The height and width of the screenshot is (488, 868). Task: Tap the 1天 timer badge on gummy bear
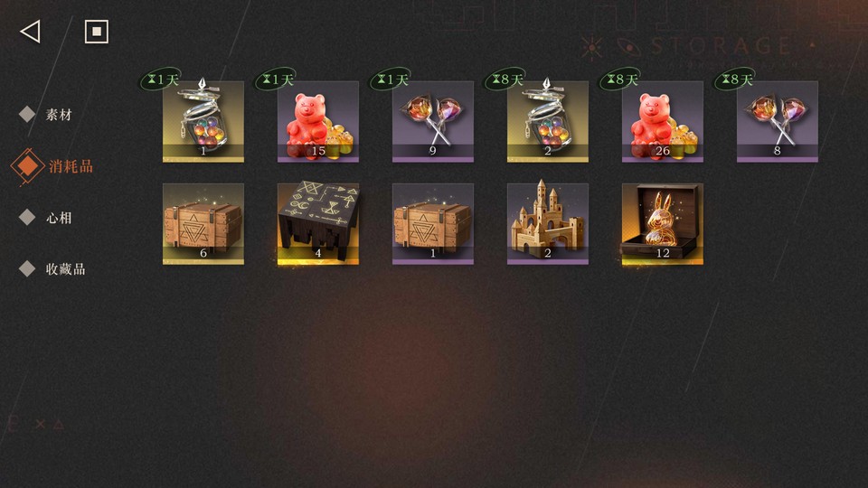pyautogui.click(x=276, y=80)
